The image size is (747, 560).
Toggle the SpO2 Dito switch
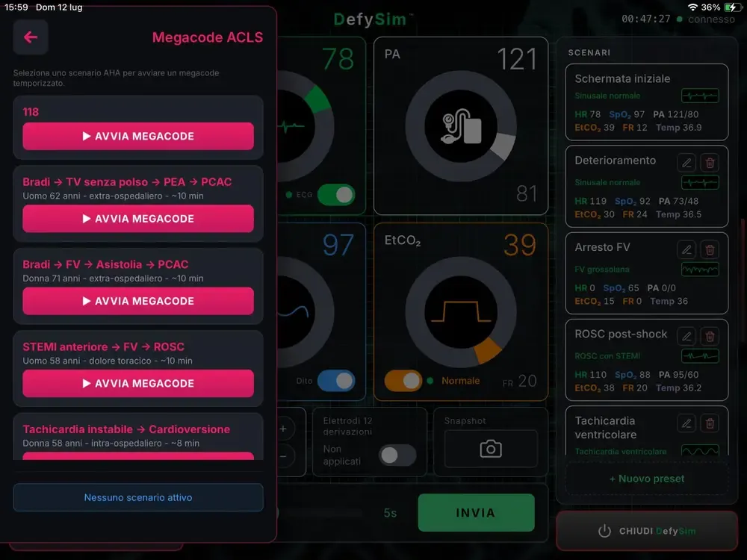(x=336, y=381)
